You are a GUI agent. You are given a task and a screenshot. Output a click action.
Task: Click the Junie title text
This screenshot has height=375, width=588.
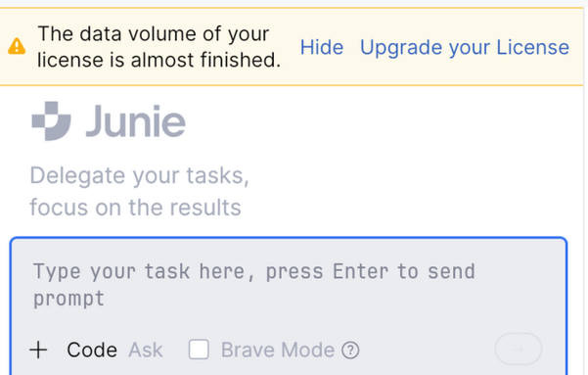point(136,120)
